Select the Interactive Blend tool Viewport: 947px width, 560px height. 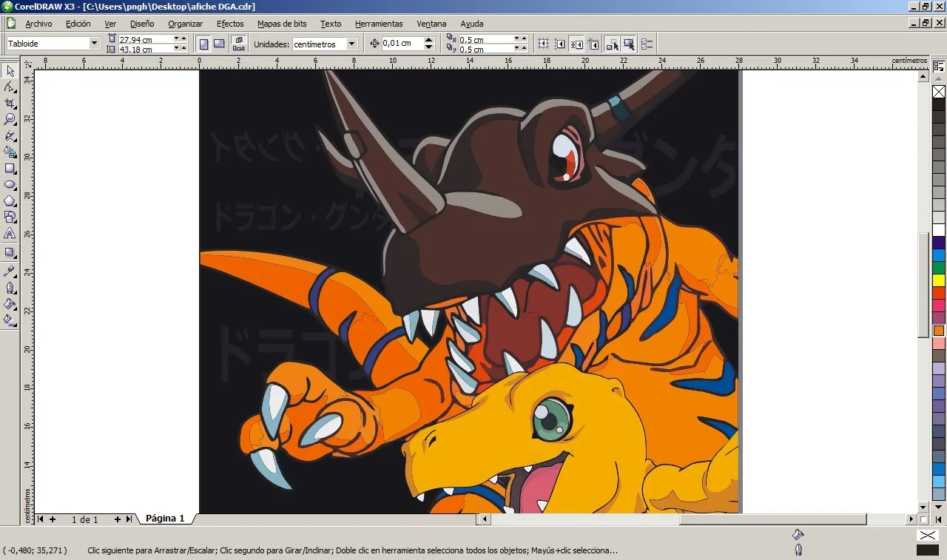point(10,252)
